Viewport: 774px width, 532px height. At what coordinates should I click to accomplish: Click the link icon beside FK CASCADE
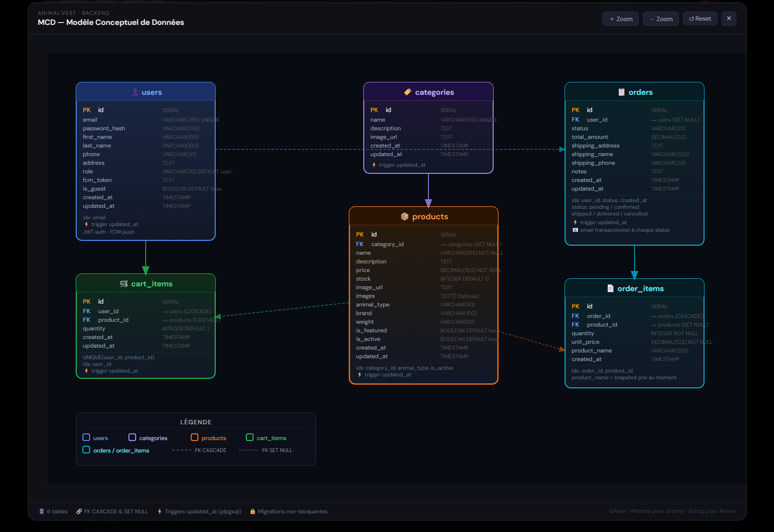pos(79,511)
